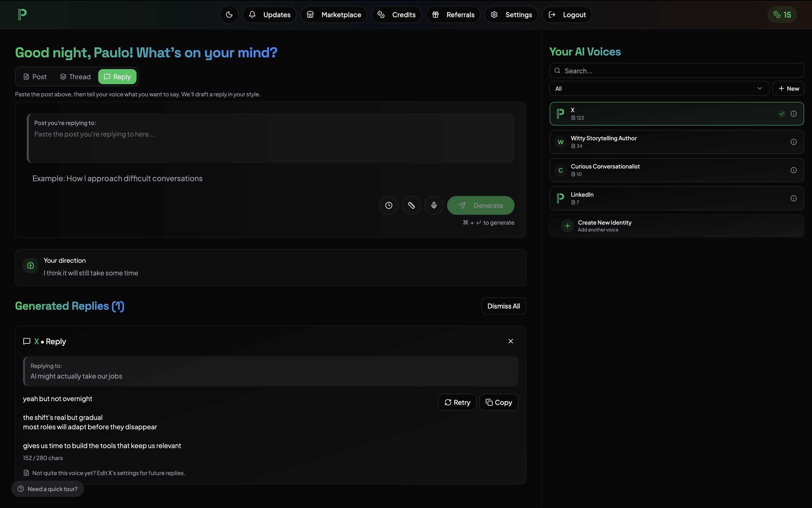
Task: Dismiss all generated replies
Action: pyautogui.click(x=503, y=306)
